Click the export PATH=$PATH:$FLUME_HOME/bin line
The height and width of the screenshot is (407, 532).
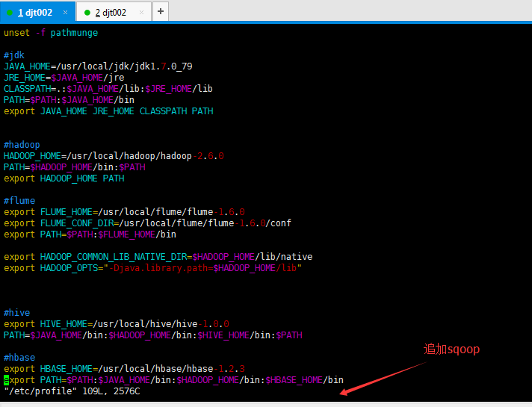(x=90, y=234)
